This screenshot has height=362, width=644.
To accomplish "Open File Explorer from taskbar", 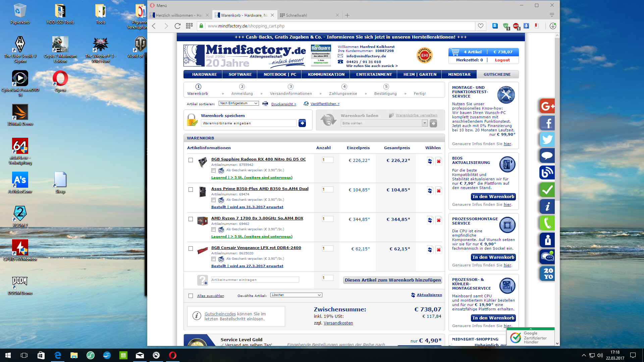I will click(x=74, y=355).
